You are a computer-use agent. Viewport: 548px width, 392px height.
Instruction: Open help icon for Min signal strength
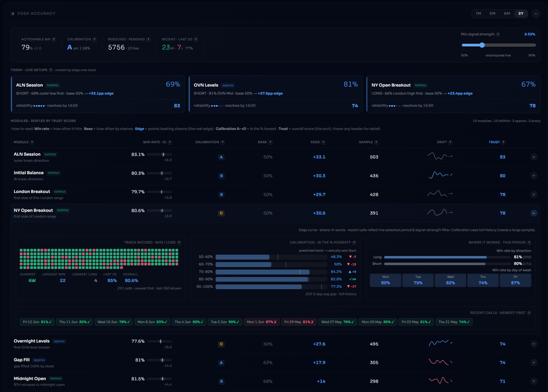[498, 34]
